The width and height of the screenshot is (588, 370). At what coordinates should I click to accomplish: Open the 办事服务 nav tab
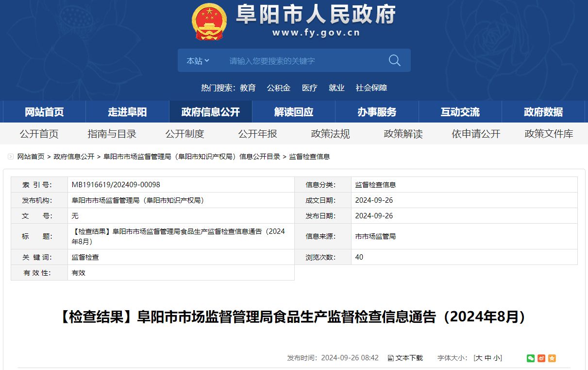click(377, 112)
